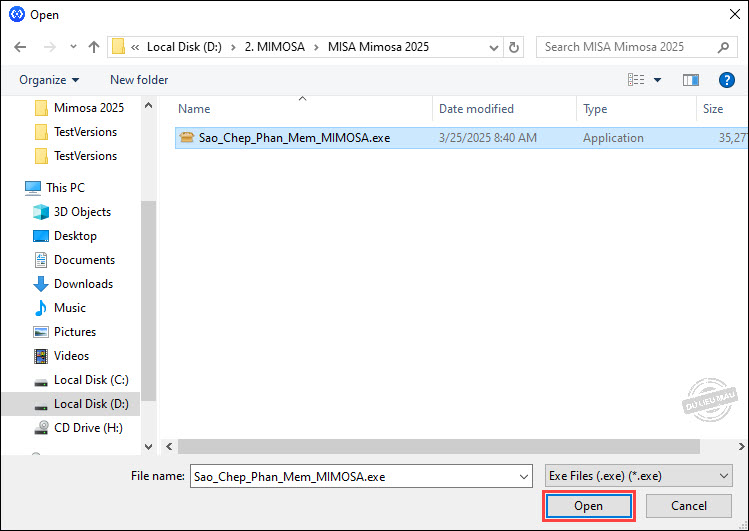Open Documents in navigation pane
Viewport: 749px width, 531px height.
(74, 260)
